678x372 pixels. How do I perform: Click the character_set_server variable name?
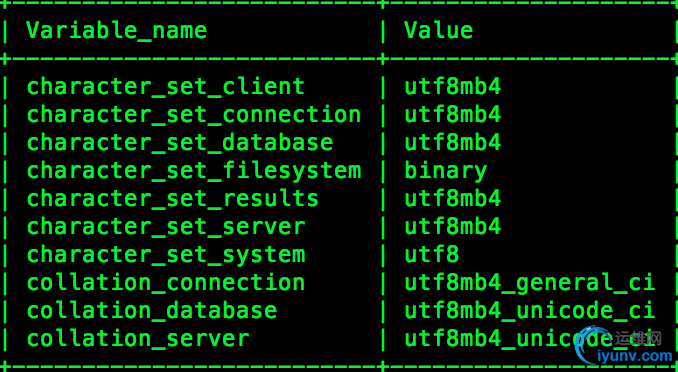pyautogui.click(x=166, y=227)
